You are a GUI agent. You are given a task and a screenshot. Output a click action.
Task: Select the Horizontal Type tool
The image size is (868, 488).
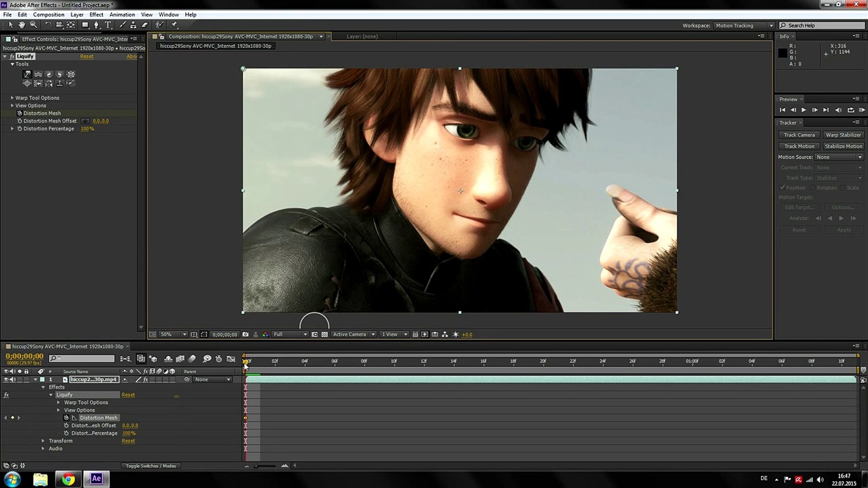pyautogui.click(x=108, y=25)
